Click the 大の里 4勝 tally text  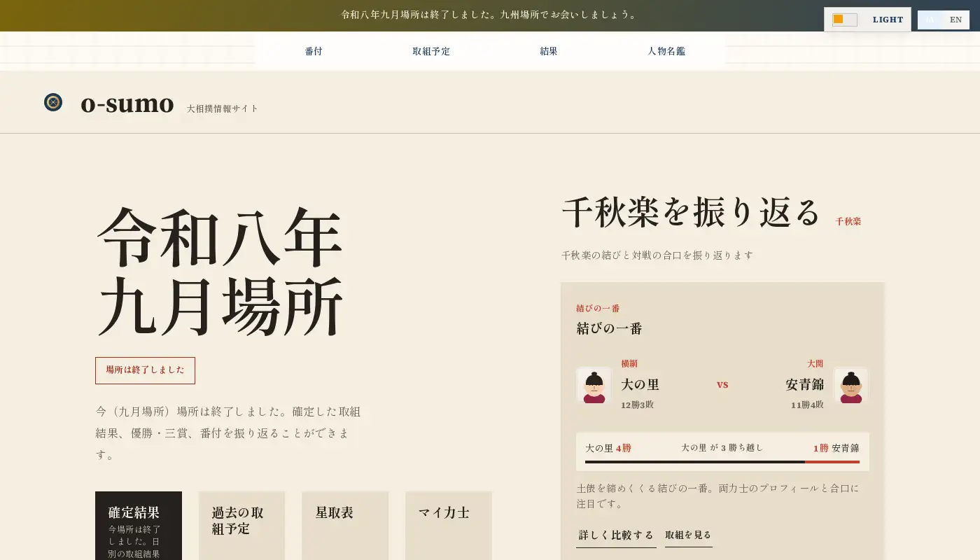click(608, 448)
